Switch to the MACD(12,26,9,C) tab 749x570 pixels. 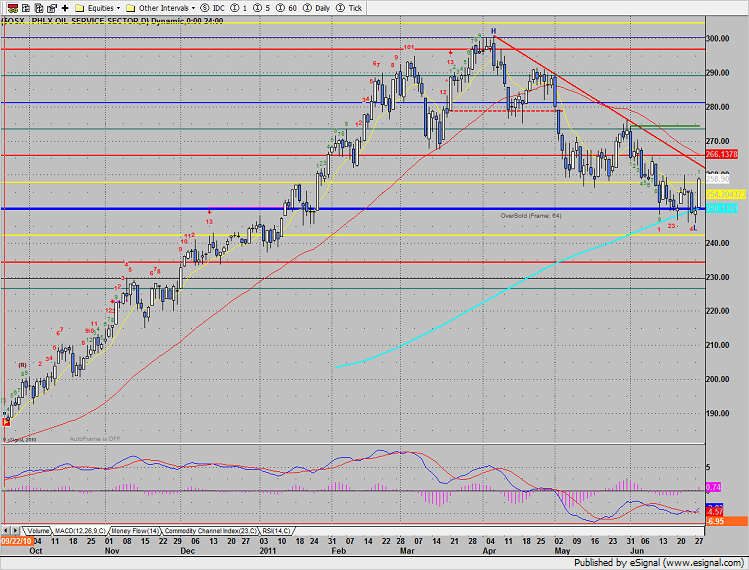coord(80,531)
